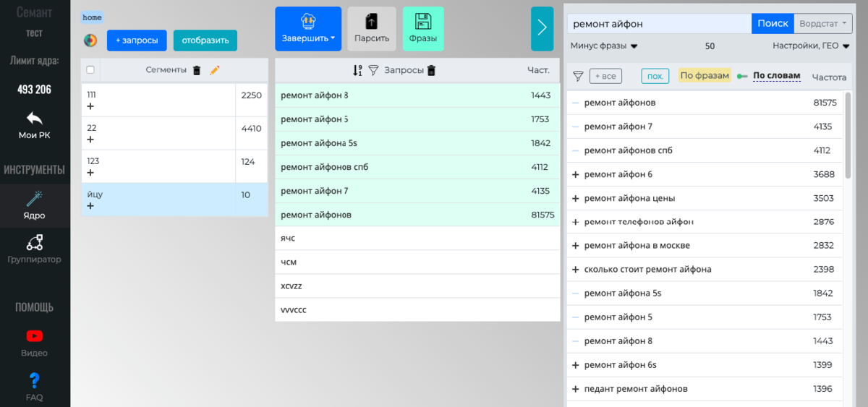
Task: Expand the Завершить dropdown button
Action: point(308,29)
